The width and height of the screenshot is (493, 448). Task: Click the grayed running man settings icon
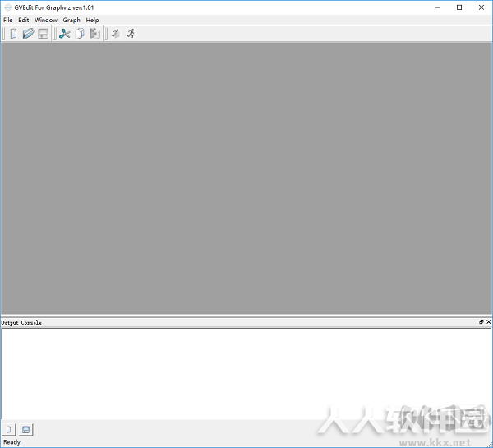click(116, 34)
